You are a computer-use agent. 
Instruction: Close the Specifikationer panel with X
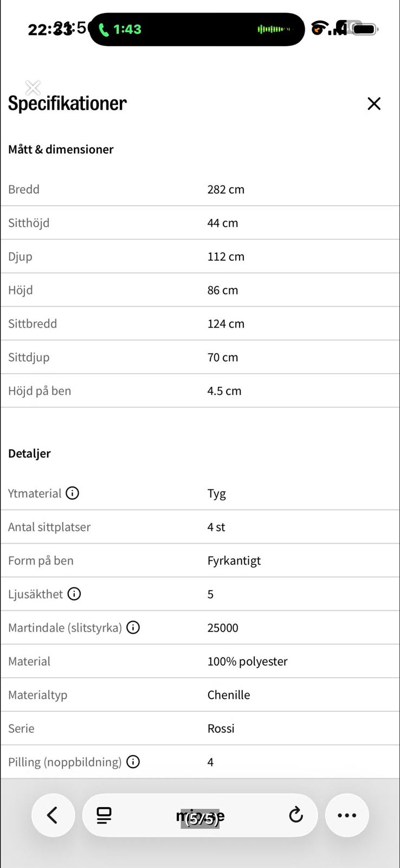coord(374,104)
